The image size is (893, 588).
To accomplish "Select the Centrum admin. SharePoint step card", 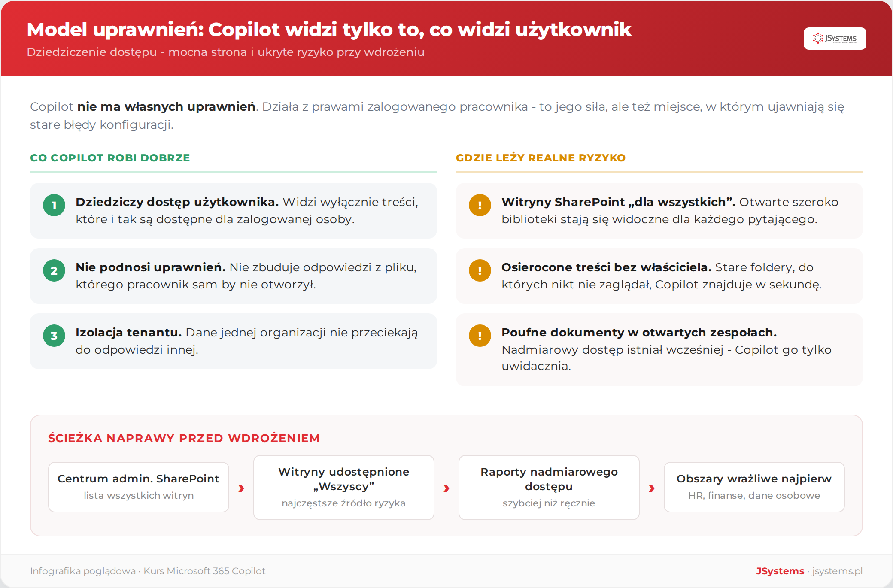I will coord(139,487).
